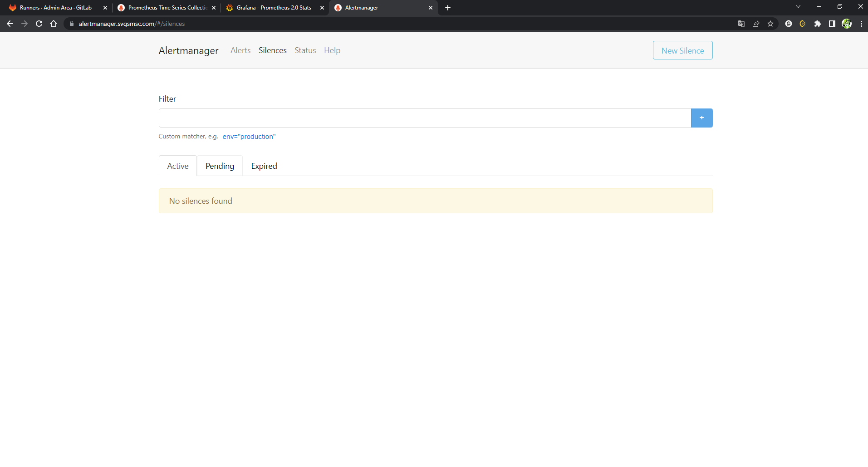Open Google Translate in the address bar
Screen dimensions: 868x467
coord(741,24)
